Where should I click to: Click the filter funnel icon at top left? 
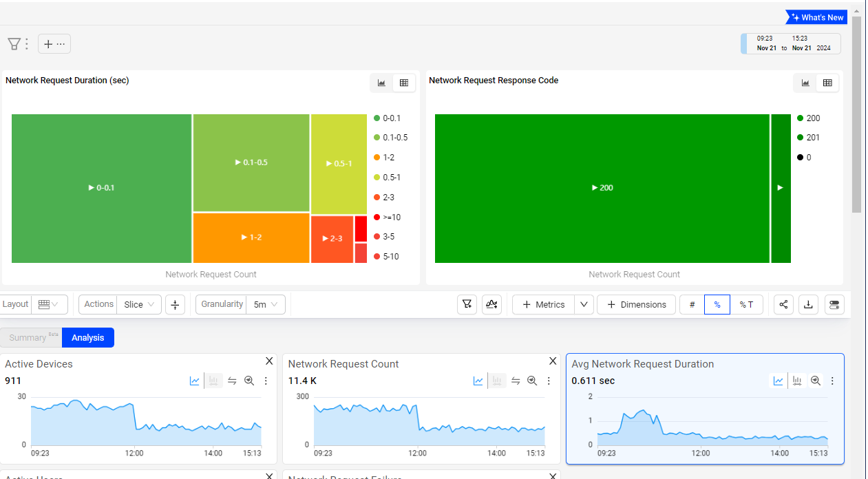coord(14,44)
